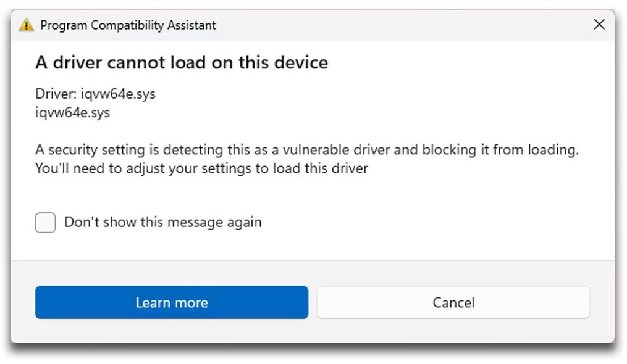The width and height of the screenshot is (627, 364).
Task: Click the "A driver cannot load" heading
Action: point(182,62)
